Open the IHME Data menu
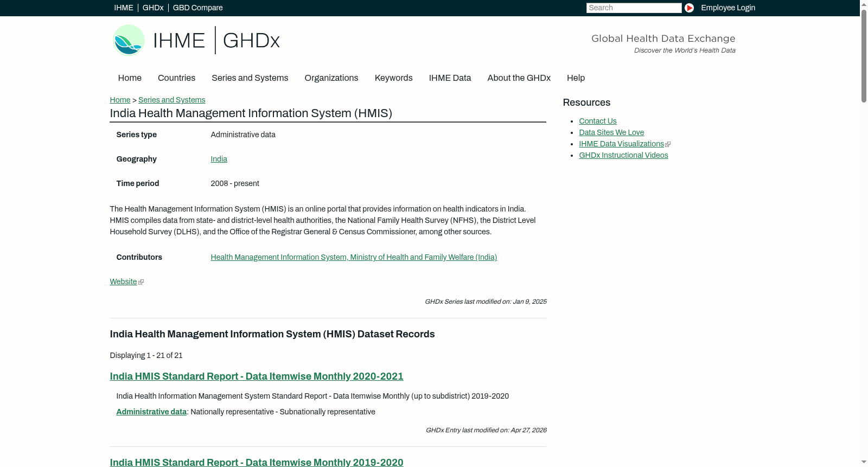This screenshot has height=467, width=868. [450, 78]
